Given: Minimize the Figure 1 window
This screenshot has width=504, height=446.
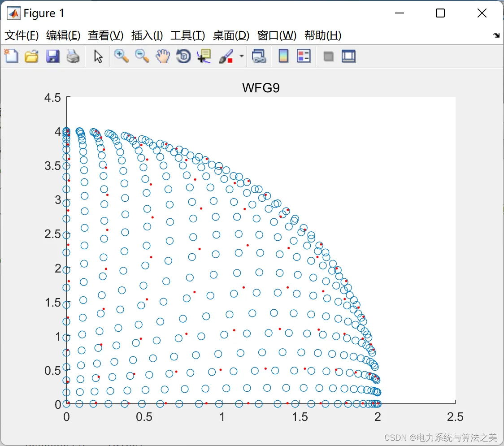Looking at the screenshot, I should click(x=400, y=13).
